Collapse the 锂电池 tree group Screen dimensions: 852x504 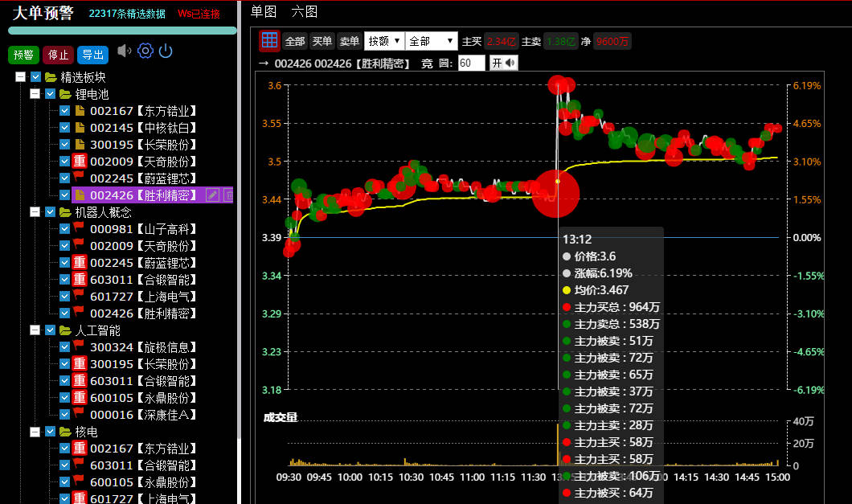point(35,95)
